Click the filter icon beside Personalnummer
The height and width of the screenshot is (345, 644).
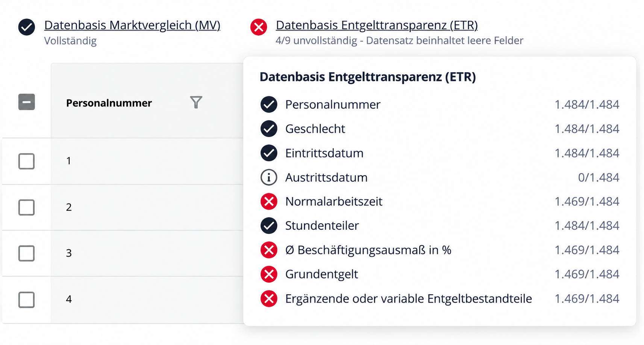tap(196, 102)
